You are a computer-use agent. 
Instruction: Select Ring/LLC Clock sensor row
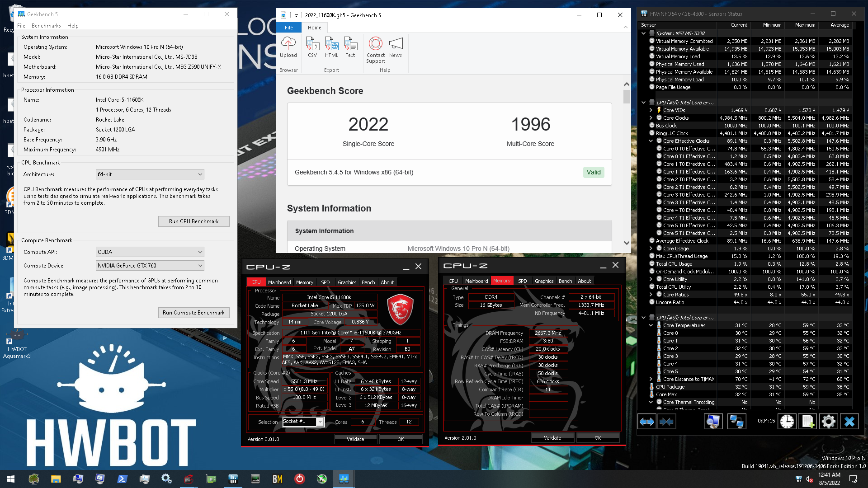750,133
